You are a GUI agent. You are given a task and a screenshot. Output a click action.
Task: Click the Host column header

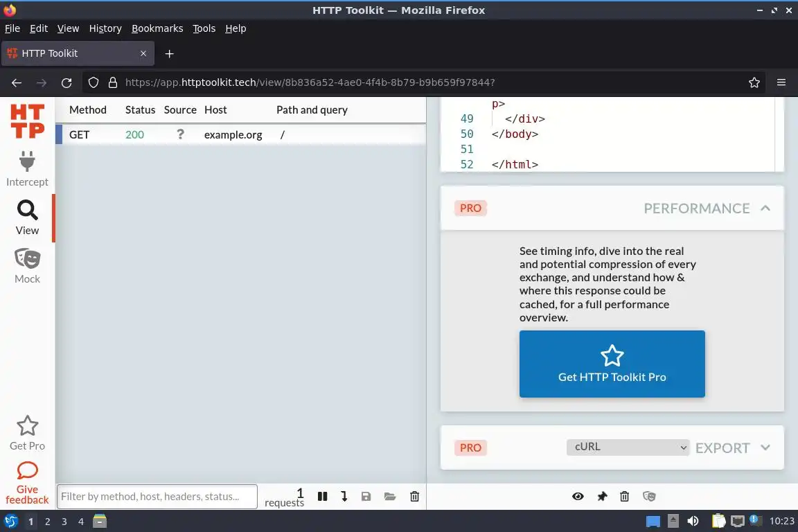pos(215,110)
